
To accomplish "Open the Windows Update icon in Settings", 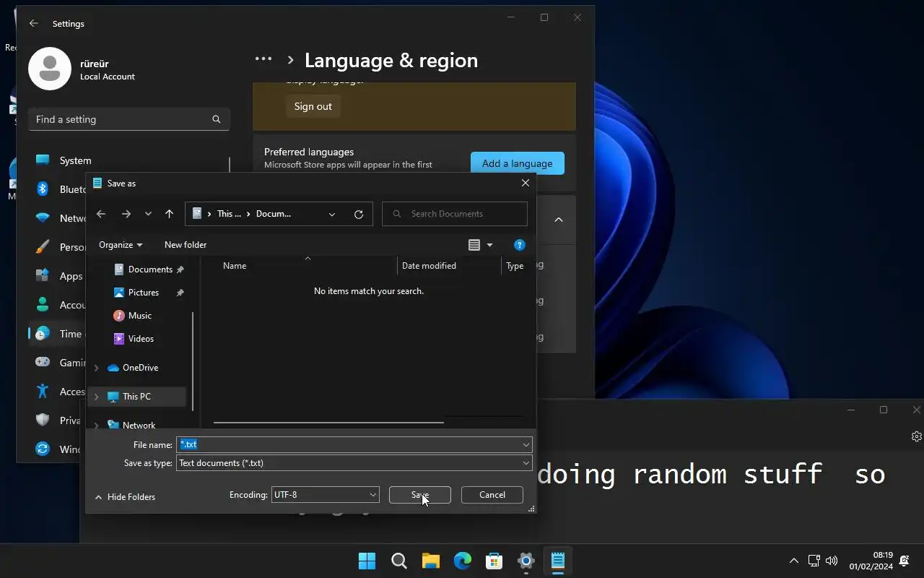I will (x=43, y=449).
